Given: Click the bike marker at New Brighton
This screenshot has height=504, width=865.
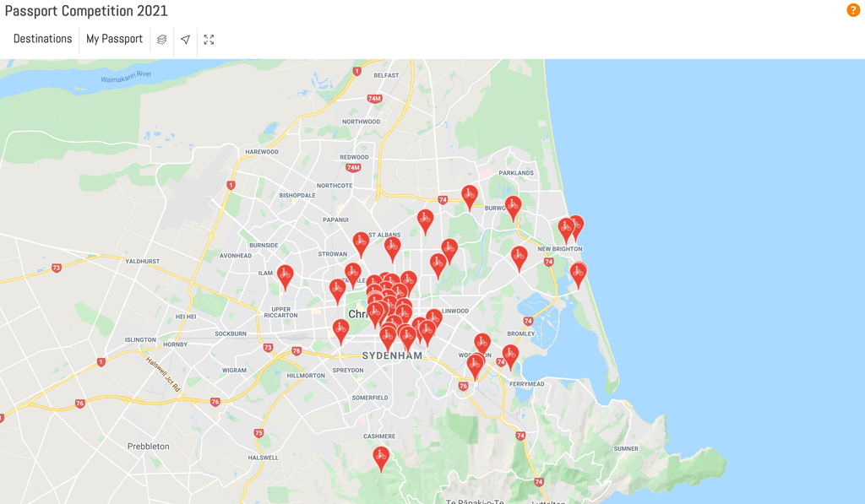Looking at the screenshot, I should 566,225.
